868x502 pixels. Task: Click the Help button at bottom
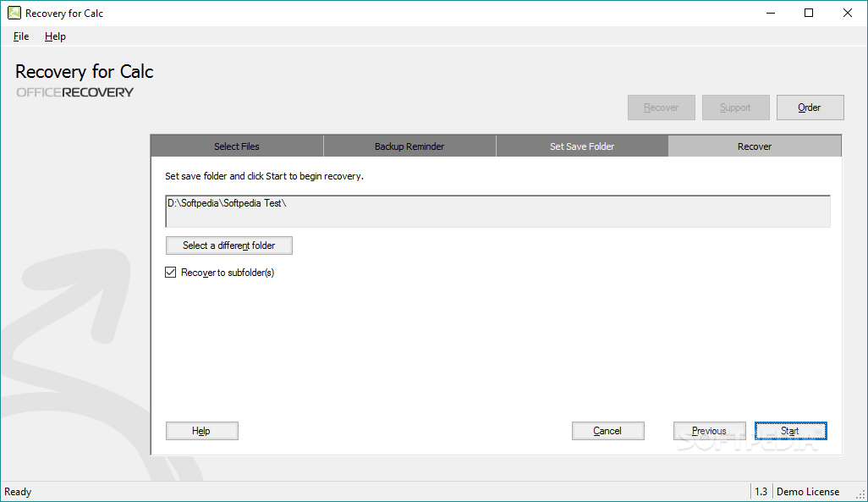(x=202, y=431)
